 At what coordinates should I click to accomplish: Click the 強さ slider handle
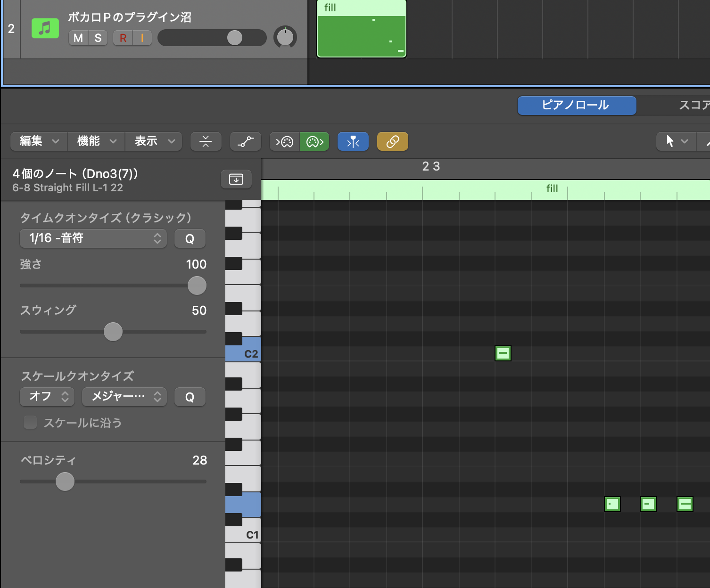(197, 286)
